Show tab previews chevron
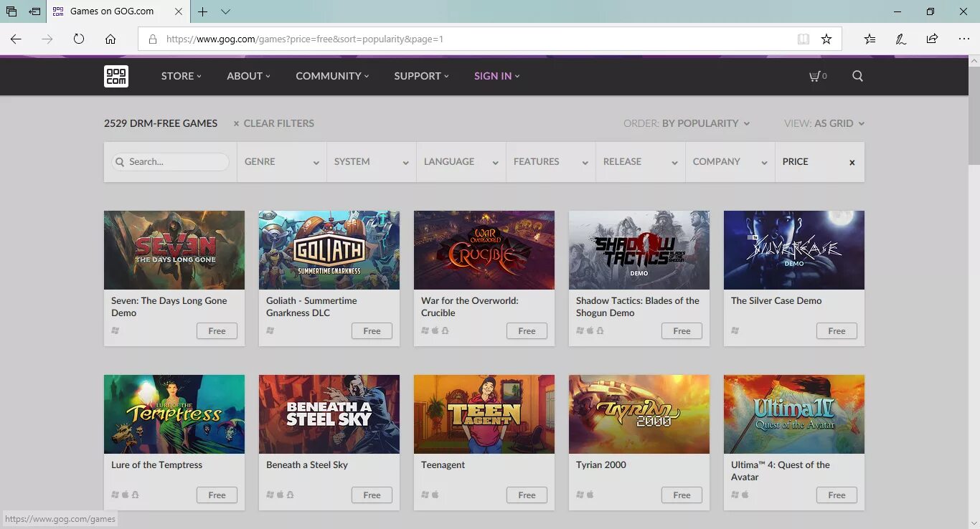 pos(225,11)
